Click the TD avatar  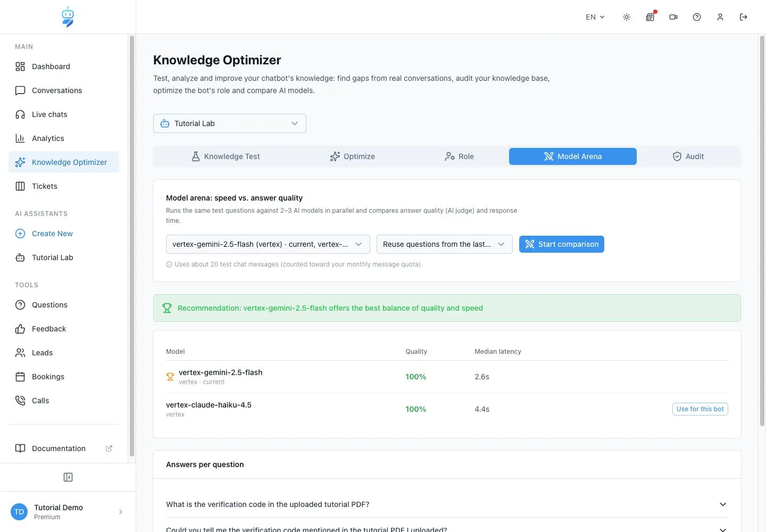19,512
